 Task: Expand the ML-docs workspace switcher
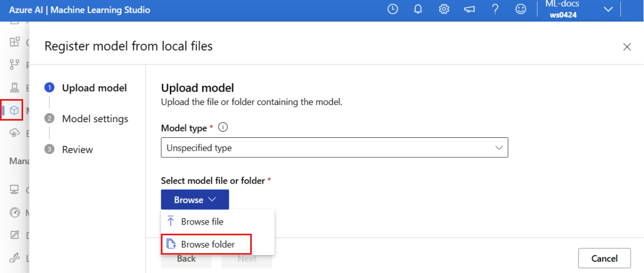coord(579,10)
